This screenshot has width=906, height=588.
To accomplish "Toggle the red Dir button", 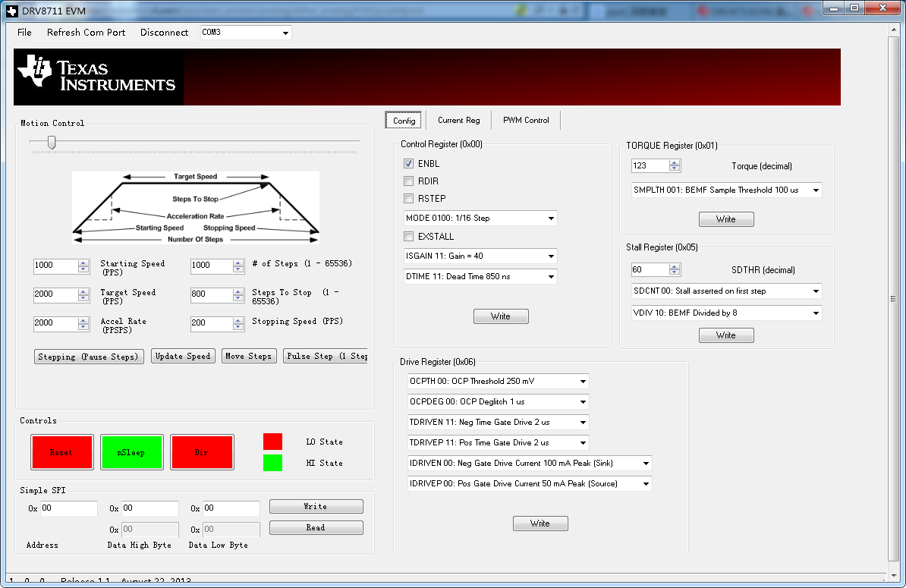I will [x=202, y=452].
